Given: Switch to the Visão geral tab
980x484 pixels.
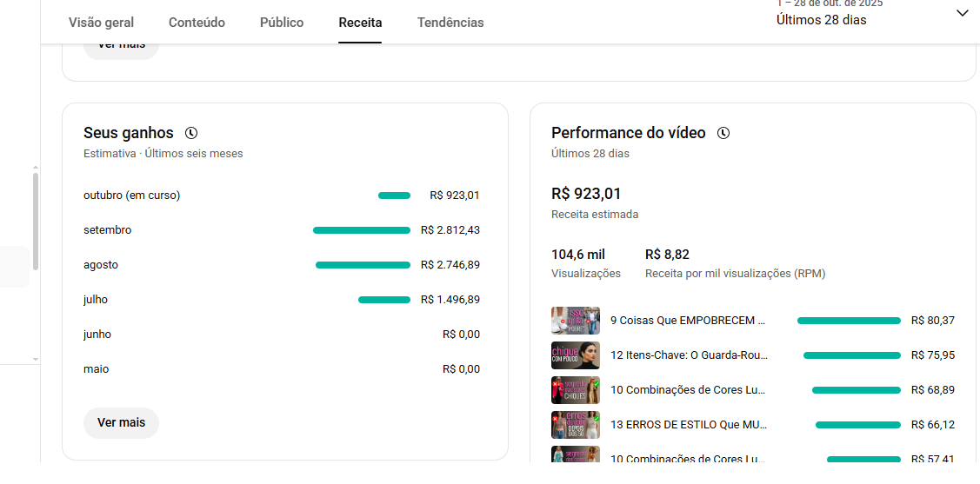Looking at the screenshot, I should (101, 23).
